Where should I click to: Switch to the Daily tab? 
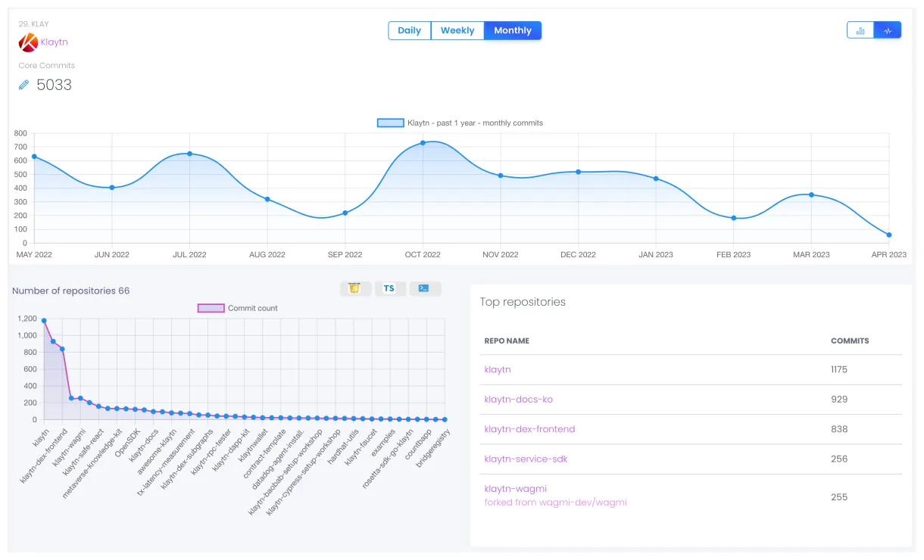point(409,30)
